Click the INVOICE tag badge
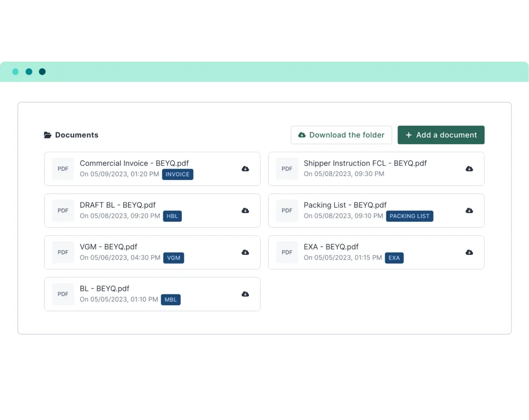 [x=177, y=175]
